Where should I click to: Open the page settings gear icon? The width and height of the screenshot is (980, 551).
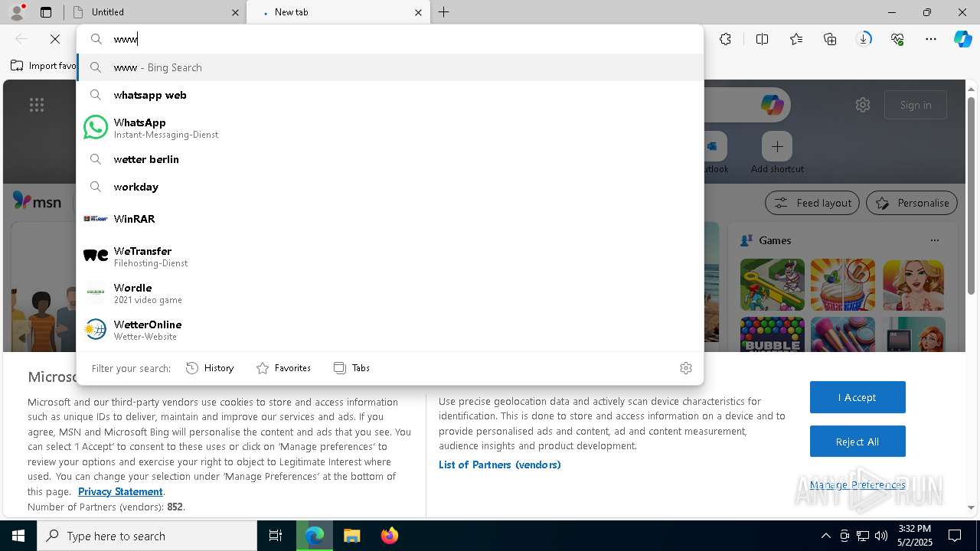[863, 105]
